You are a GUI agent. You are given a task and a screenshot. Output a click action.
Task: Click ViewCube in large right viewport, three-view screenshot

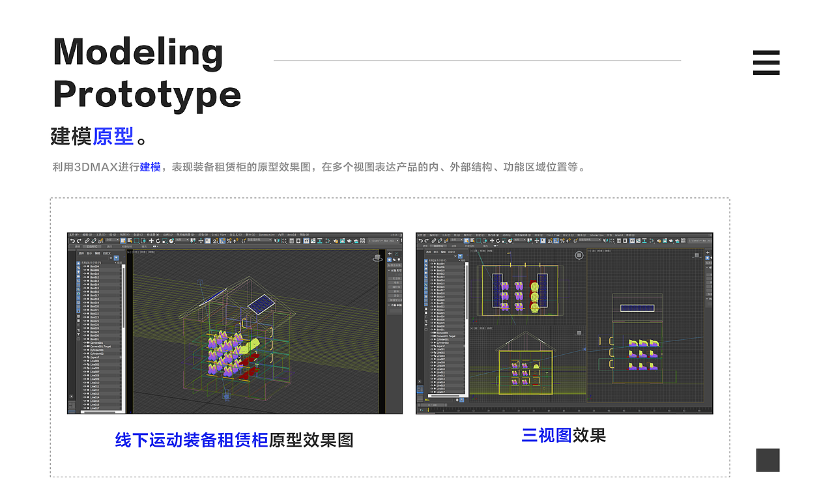[697, 255]
